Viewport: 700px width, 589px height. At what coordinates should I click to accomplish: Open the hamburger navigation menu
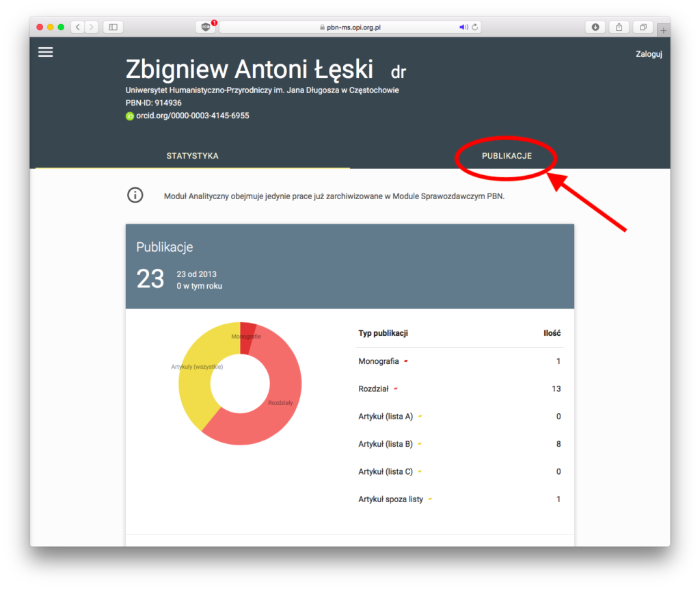[x=46, y=52]
